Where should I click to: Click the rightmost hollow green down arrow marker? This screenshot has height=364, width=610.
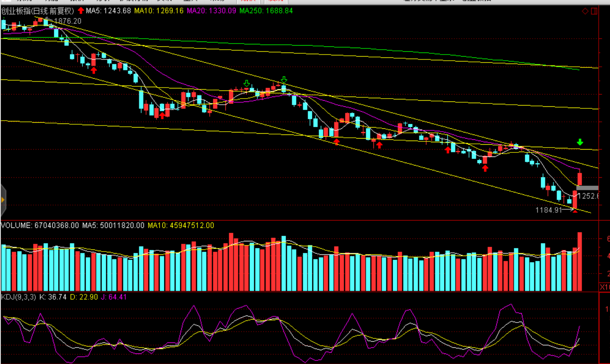click(284, 80)
